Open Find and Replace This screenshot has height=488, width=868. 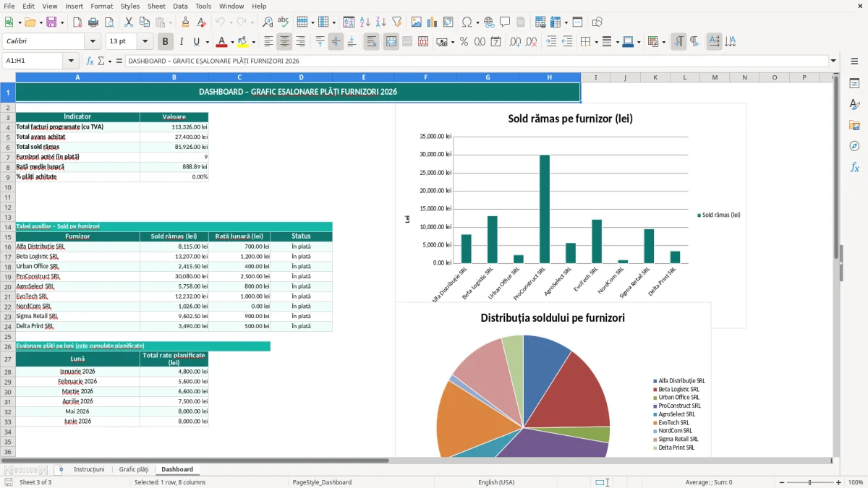point(267,22)
